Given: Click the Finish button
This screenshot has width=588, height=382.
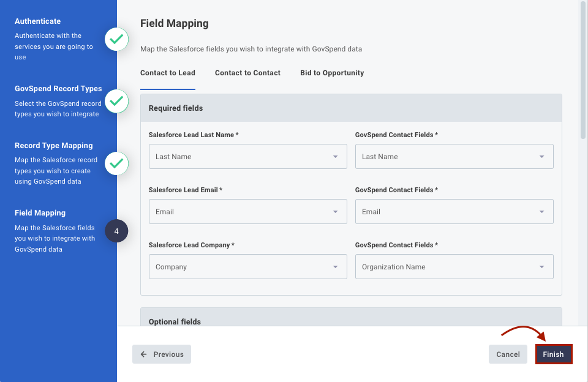Looking at the screenshot, I should [554, 354].
